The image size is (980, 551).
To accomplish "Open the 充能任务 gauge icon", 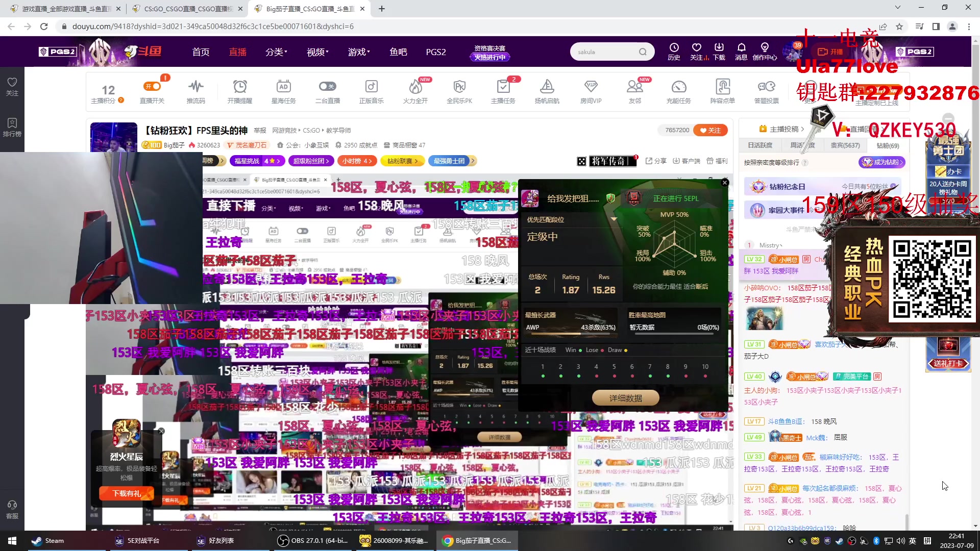I will click(679, 87).
